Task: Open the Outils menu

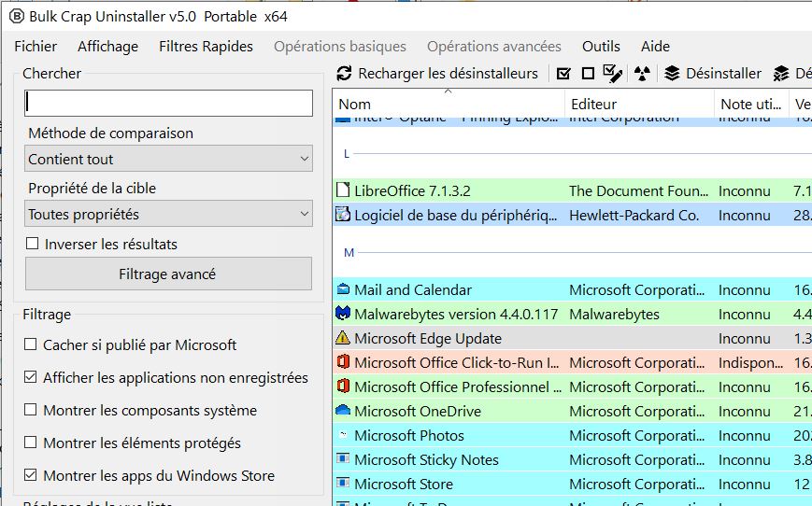Action: tap(601, 47)
